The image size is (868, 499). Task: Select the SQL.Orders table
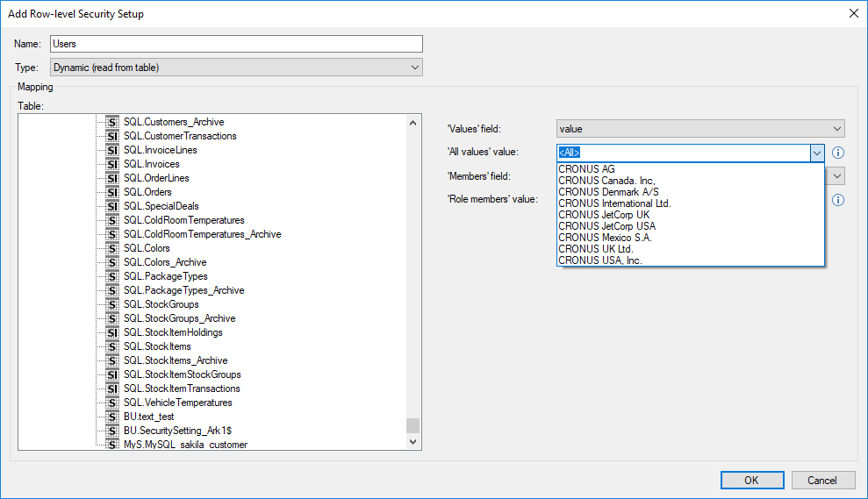tap(147, 192)
